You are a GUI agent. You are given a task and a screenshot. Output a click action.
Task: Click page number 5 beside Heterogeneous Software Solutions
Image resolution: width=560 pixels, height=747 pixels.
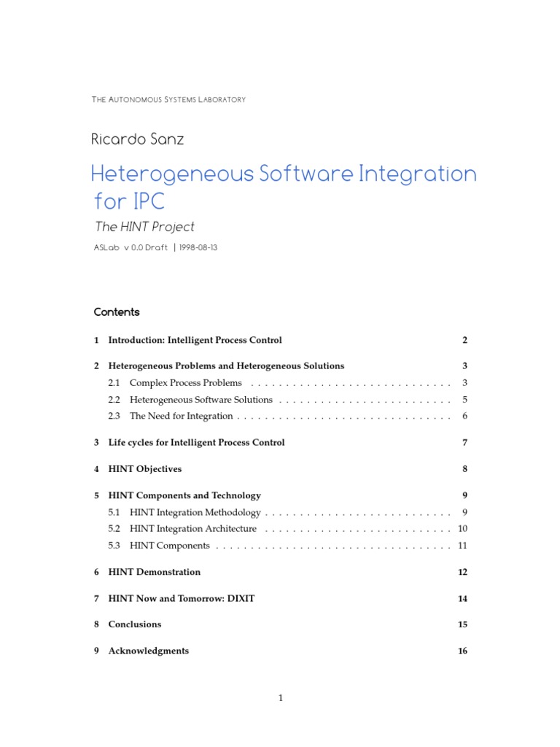pos(464,399)
